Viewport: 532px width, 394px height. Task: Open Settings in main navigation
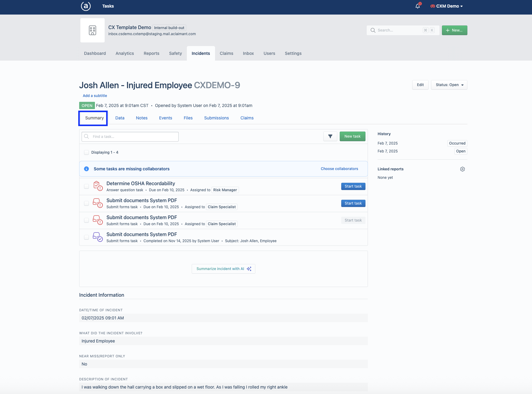tap(293, 53)
